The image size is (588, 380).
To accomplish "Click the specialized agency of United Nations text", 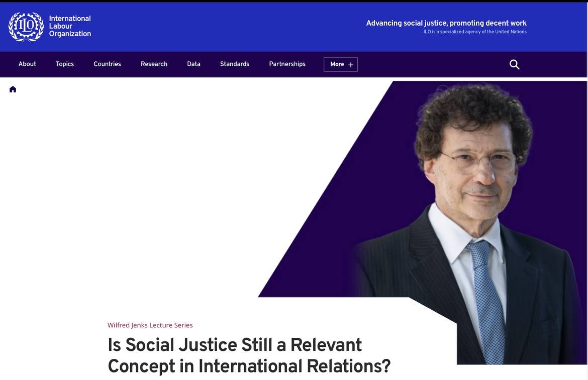I will click(x=475, y=32).
